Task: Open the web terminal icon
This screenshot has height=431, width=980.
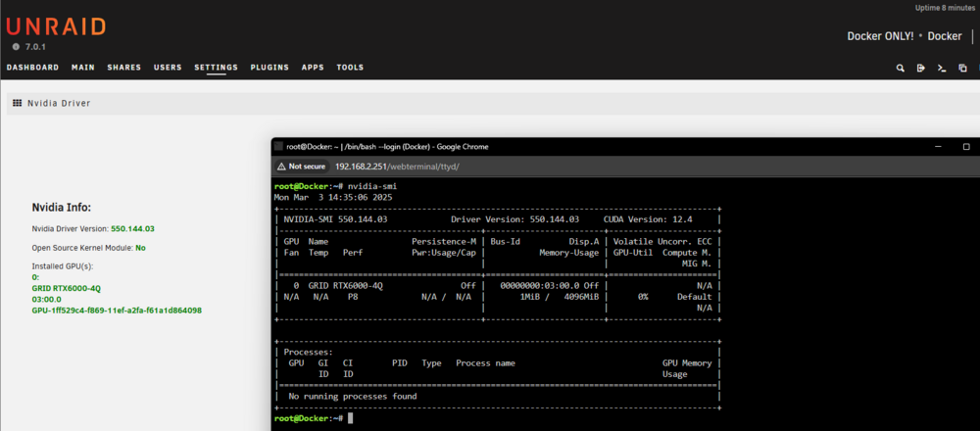Action: pos(942,69)
